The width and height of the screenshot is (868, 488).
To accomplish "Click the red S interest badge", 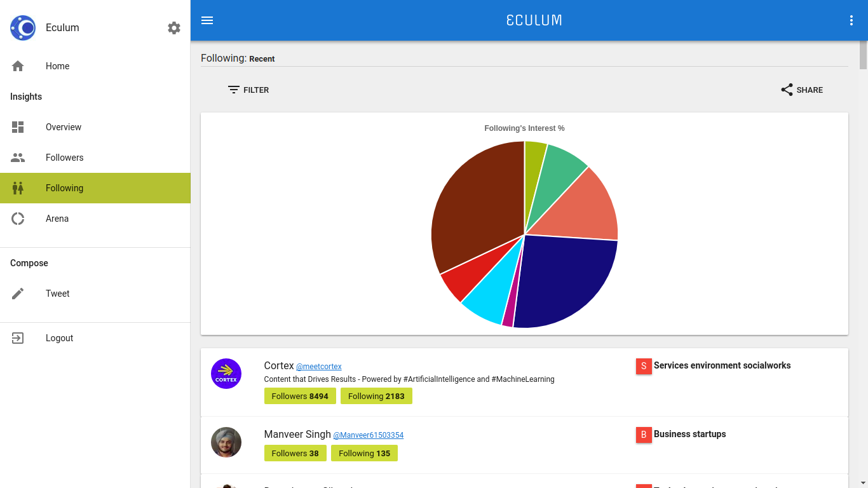I will (644, 366).
